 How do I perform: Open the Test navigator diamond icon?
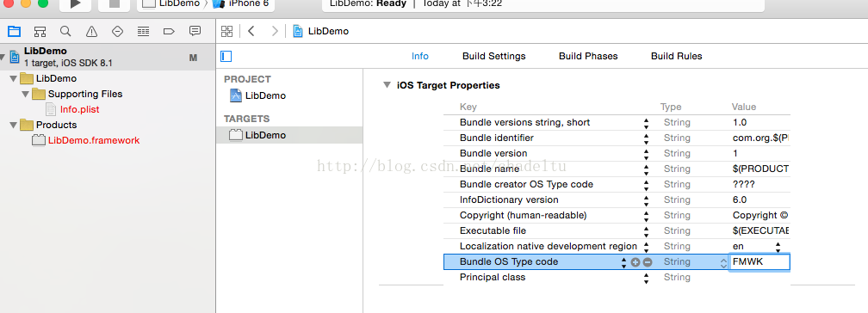(117, 31)
